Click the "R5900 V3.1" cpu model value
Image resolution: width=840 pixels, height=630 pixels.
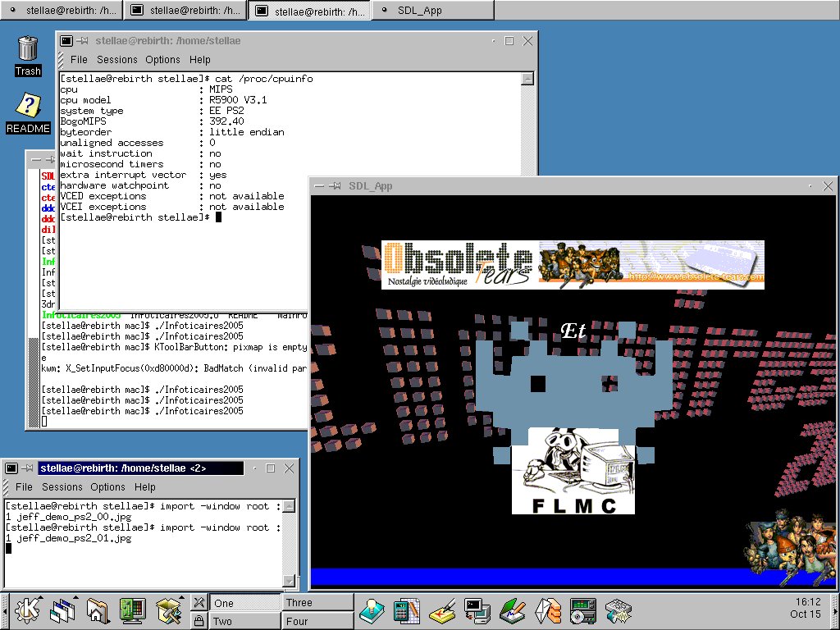[238, 100]
